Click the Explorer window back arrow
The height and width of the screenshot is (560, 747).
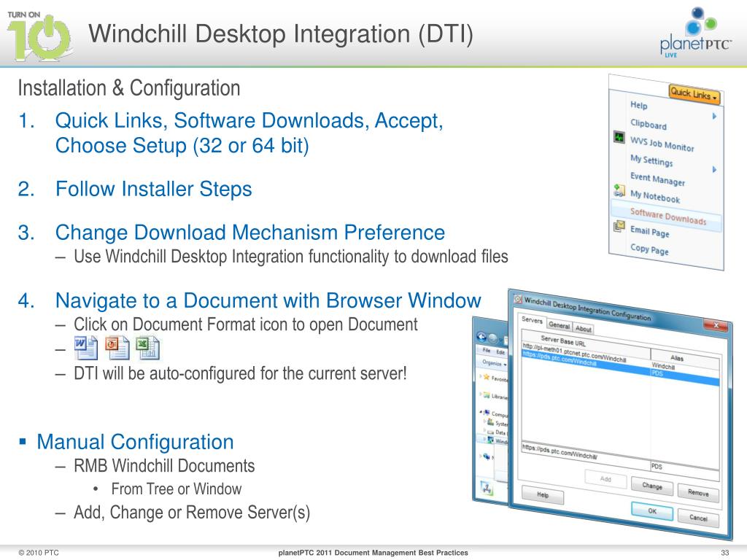click(481, 337)
